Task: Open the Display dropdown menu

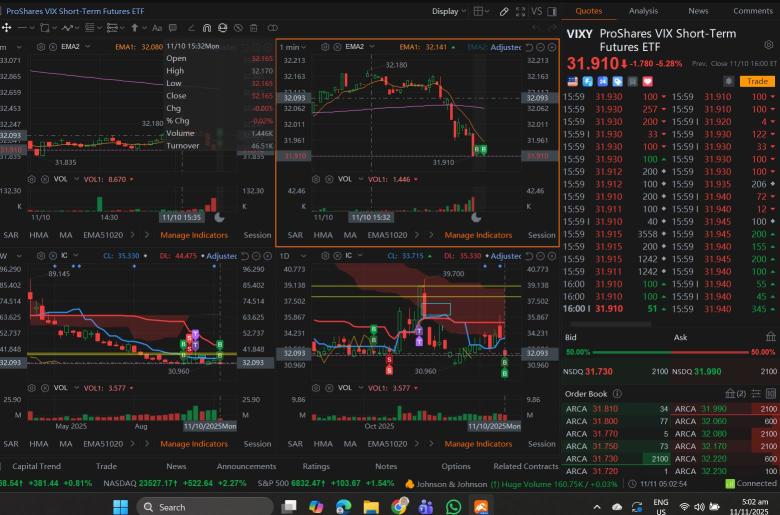Action: point(463,11)
